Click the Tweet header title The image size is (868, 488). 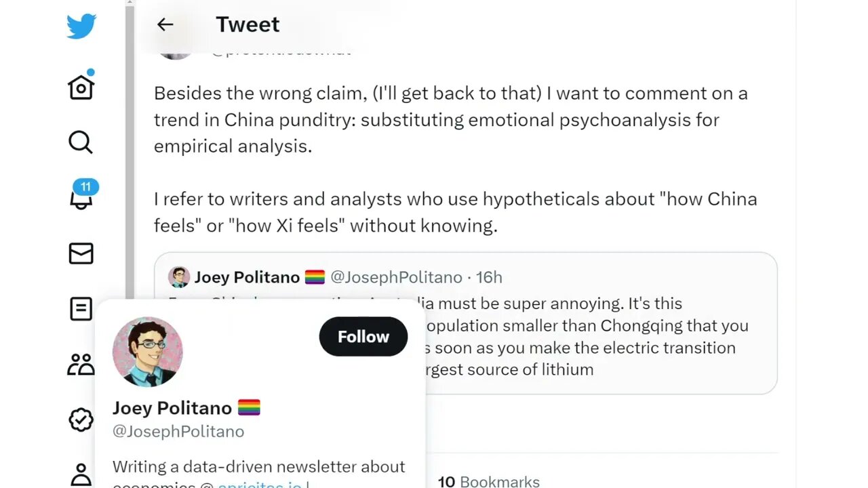pyautogui.click(x=248, y=24)
